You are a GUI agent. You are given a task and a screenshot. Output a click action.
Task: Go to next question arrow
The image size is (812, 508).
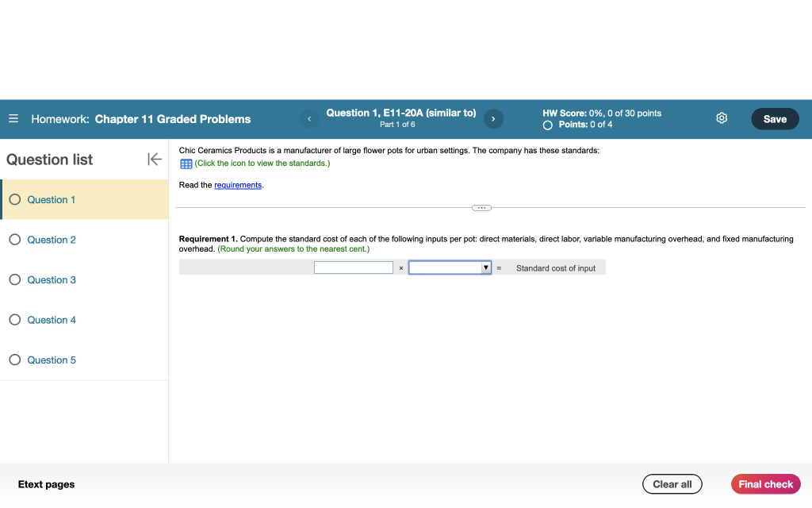(493, 119)
